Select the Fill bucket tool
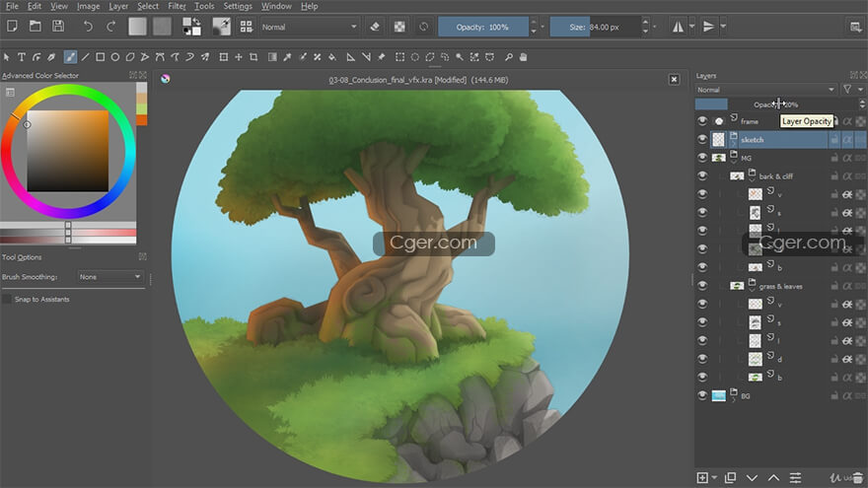868x488 pixels. 332,57
